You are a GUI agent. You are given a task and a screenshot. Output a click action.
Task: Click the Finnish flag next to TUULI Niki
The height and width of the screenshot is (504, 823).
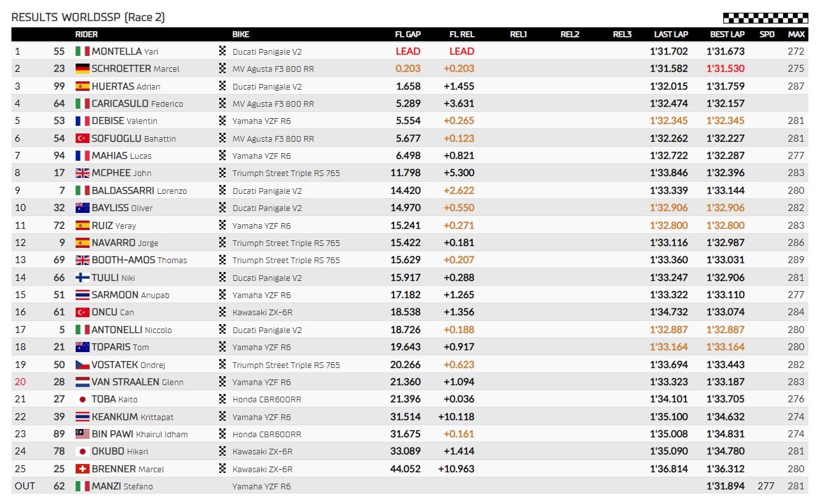82,278
